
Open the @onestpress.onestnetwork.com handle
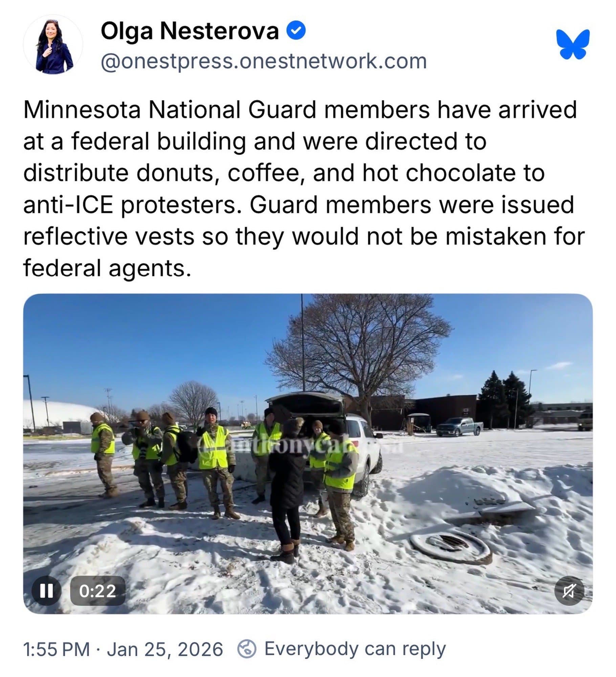[x=264, y=61]
